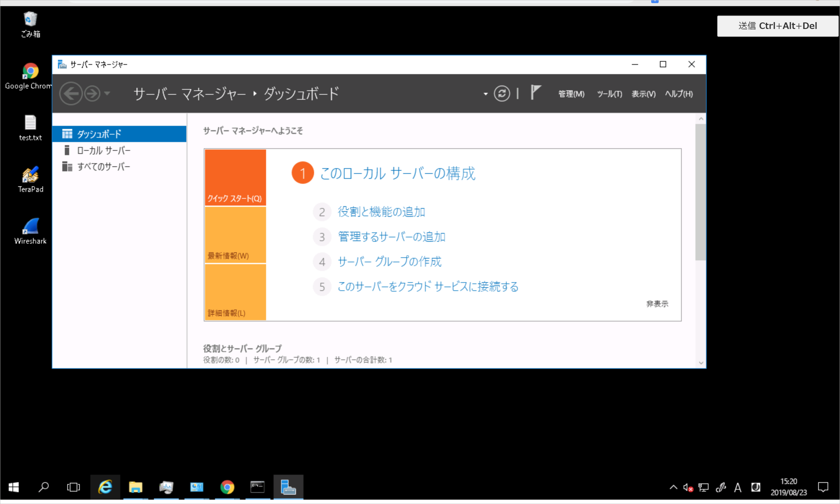Expand the breadcrumb dropdown beside refresh icon
Screen dimensions: 840x504
pos(485,94)
